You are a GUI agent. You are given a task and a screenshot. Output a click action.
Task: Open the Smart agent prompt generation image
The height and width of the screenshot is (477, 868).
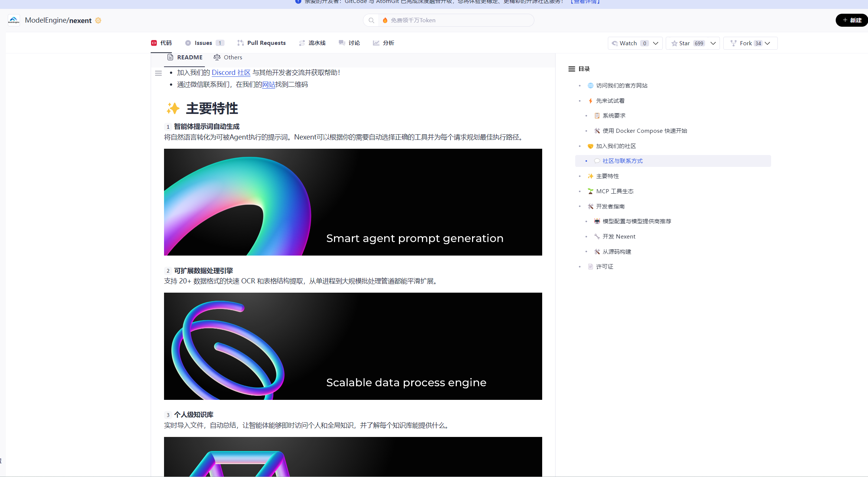(x=353, y=202)
